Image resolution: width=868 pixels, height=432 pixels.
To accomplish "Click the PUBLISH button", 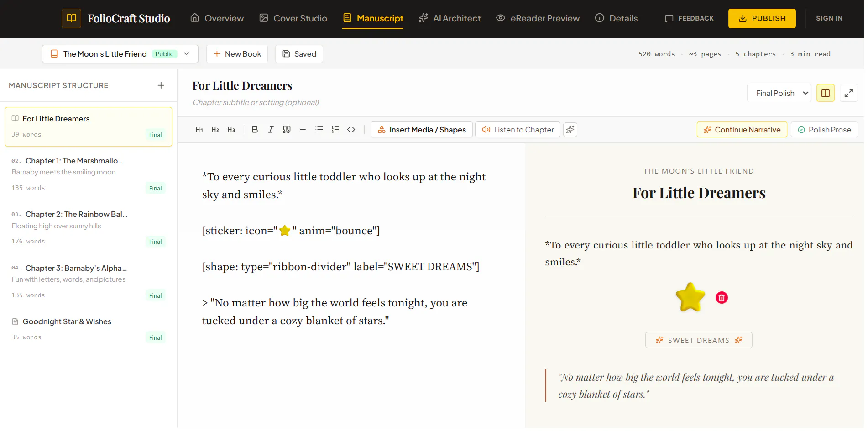I will pos(762,18).
